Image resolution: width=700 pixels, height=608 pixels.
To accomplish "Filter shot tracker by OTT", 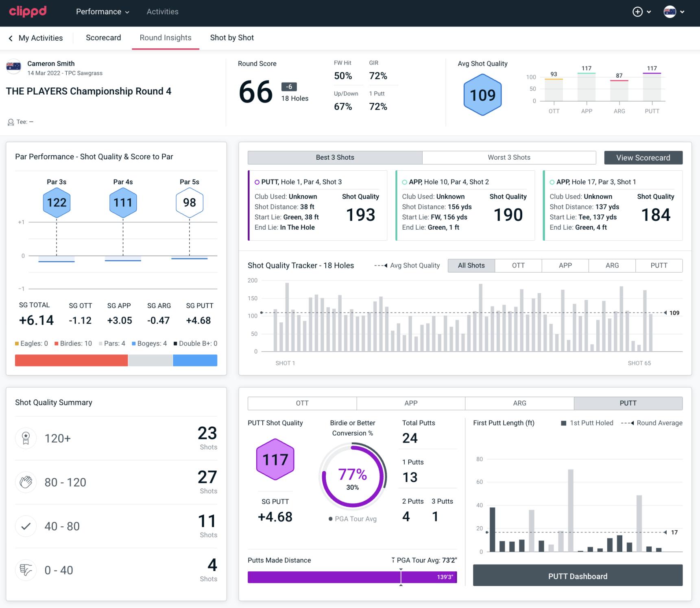I will pos(518,265).
